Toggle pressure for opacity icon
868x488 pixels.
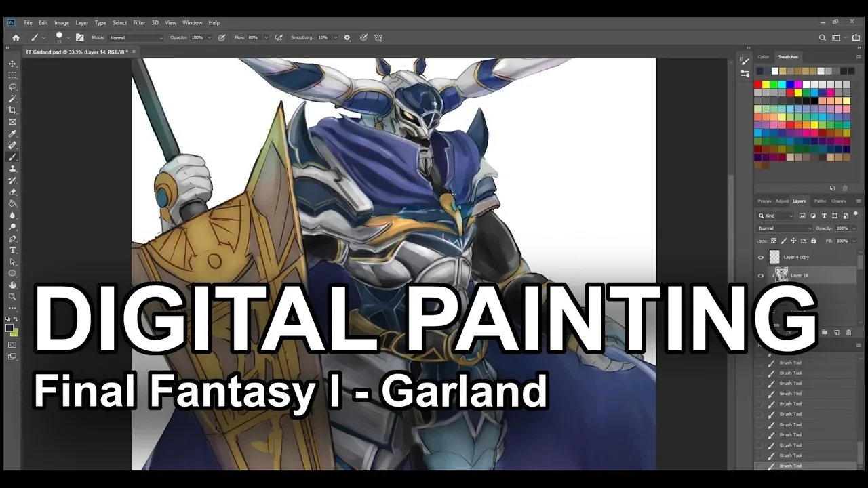(x=222, y=37)
